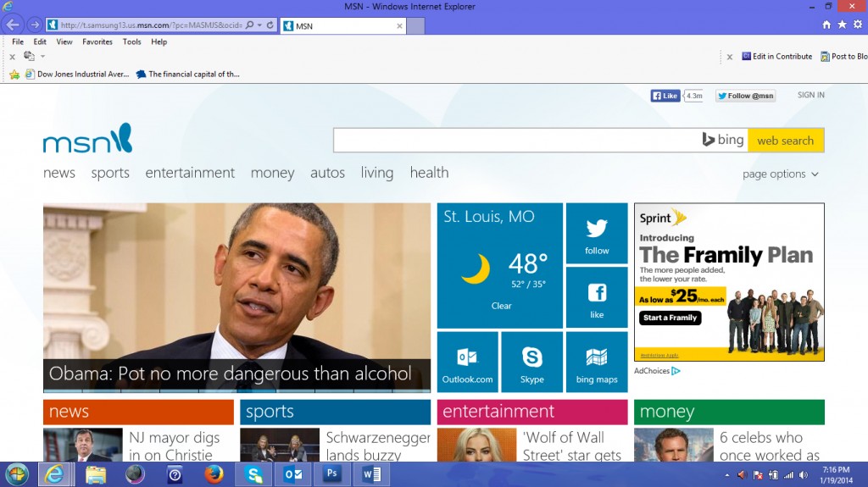Show hidden tray icons arrow
Viewport: 868px width, 487px height.
[726, 475]
